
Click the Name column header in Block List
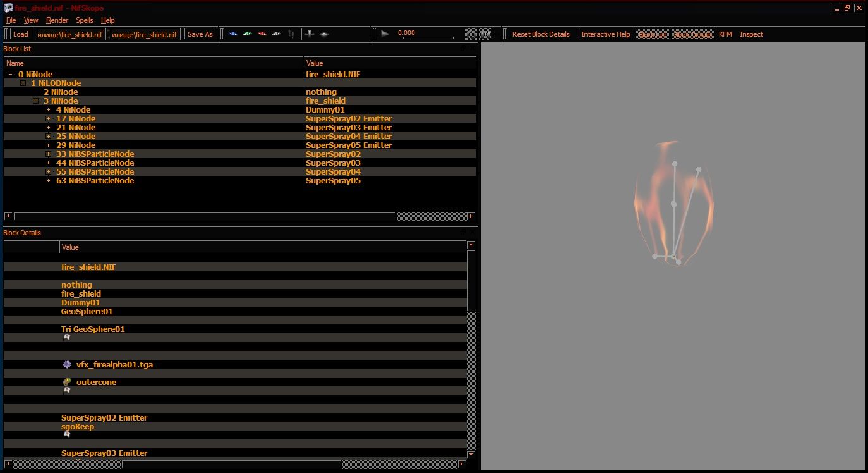154,63
